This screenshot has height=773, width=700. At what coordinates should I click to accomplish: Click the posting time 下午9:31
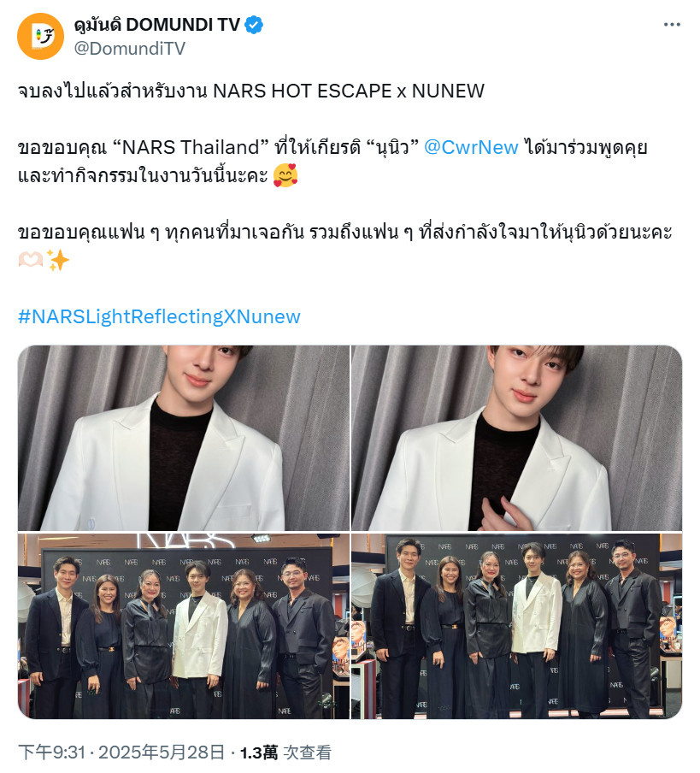[52, 752]
